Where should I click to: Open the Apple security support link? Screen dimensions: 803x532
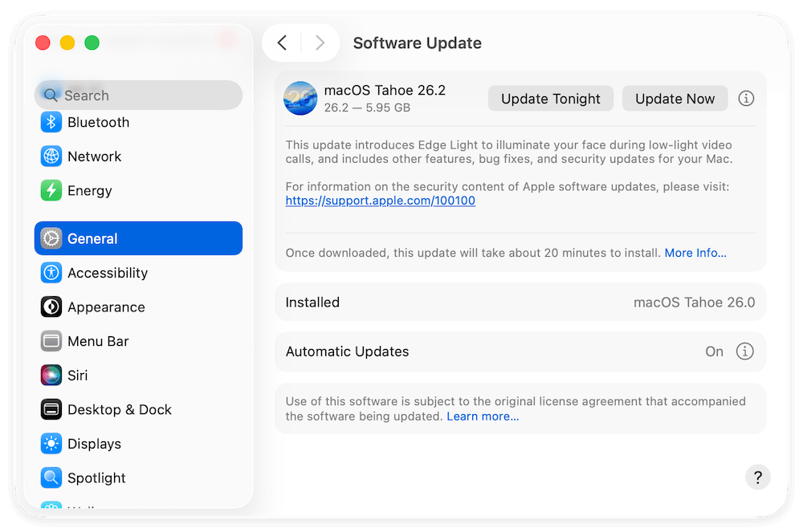(380, 200)
